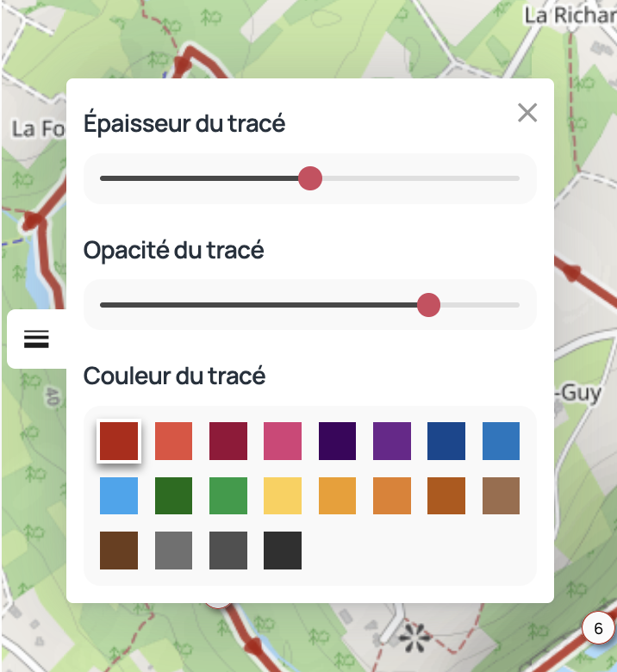Click the waypoint marker numbered 6

(598, 629)
